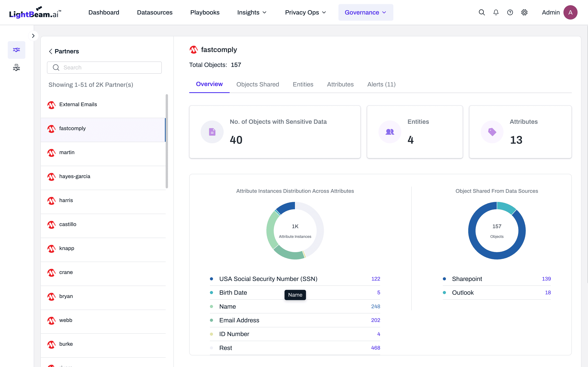Switch to the Overview tab
This screenshot has width=588, height=367.
[x=209, y=84]
